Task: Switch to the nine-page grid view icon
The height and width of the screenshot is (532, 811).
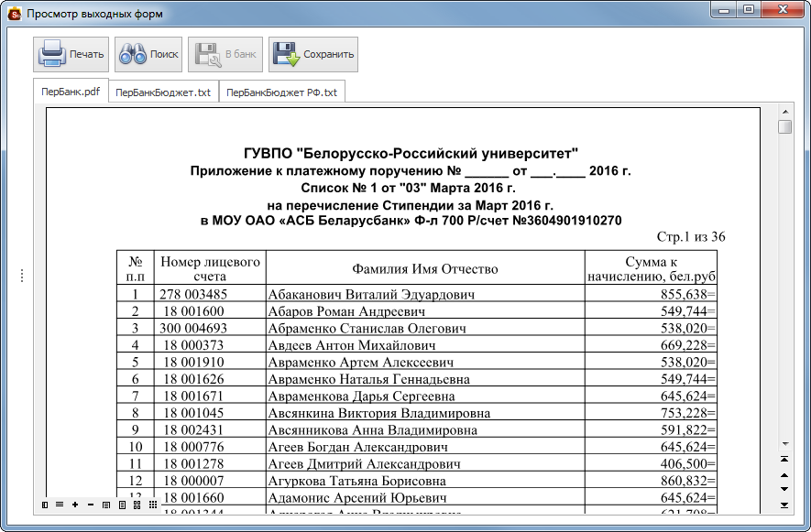Action: pos(153,505)
